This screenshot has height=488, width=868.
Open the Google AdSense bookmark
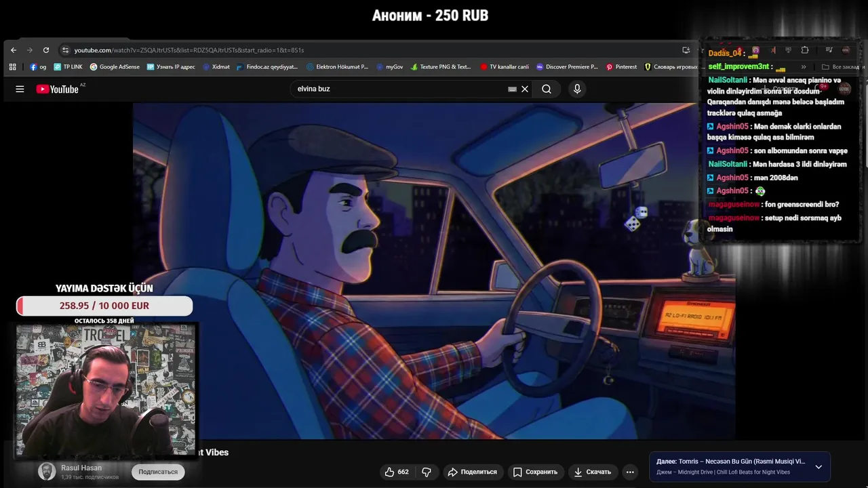tap(115, 67)
